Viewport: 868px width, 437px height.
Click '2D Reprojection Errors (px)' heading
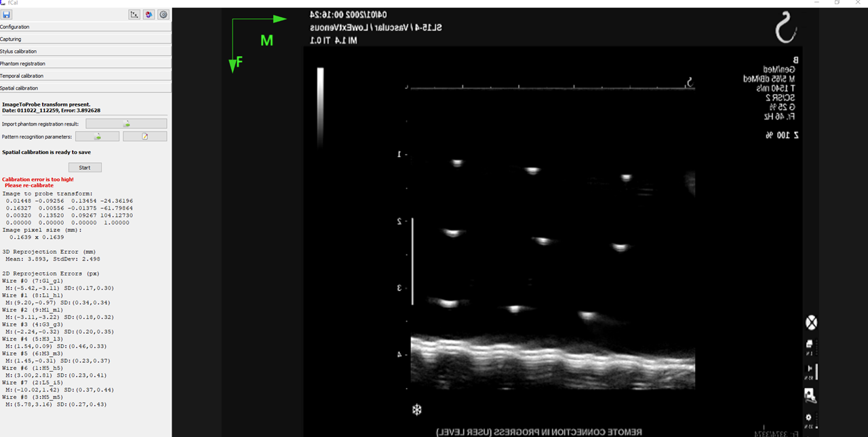pyautogui.click(x=51, y=273)
